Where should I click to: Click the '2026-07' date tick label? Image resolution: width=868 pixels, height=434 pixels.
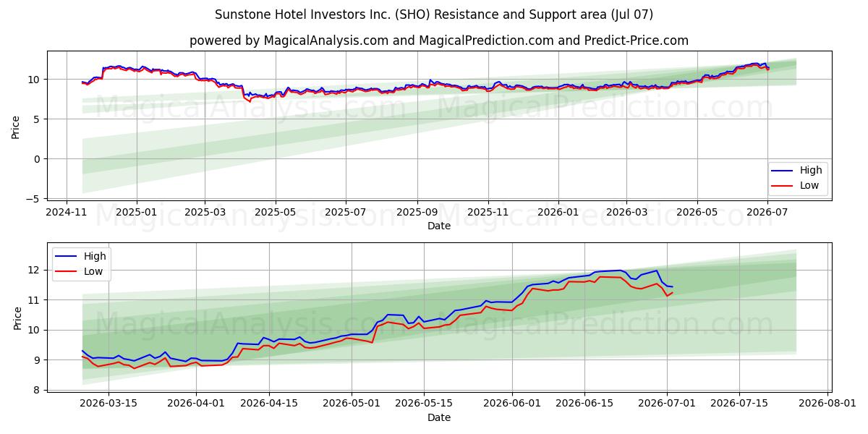tap(767, 212)
